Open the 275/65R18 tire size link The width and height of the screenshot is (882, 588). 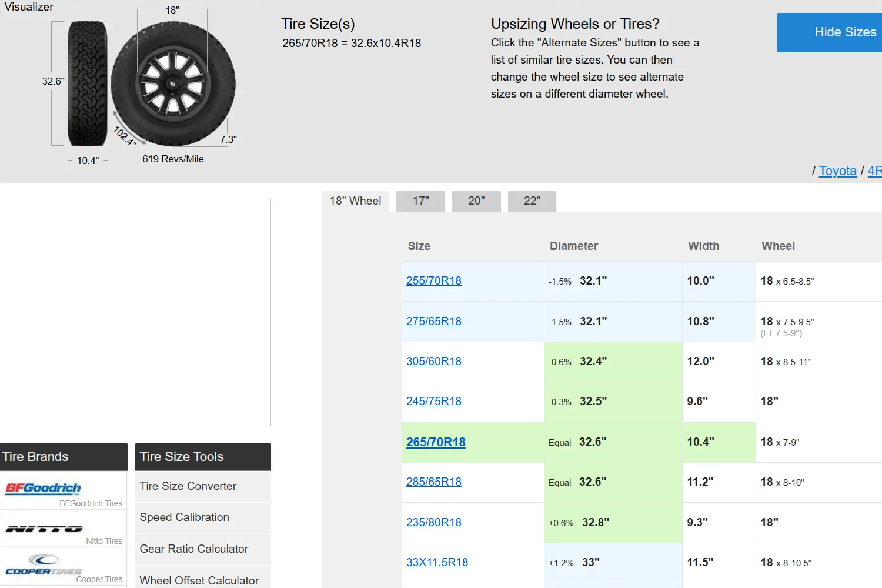434,322
